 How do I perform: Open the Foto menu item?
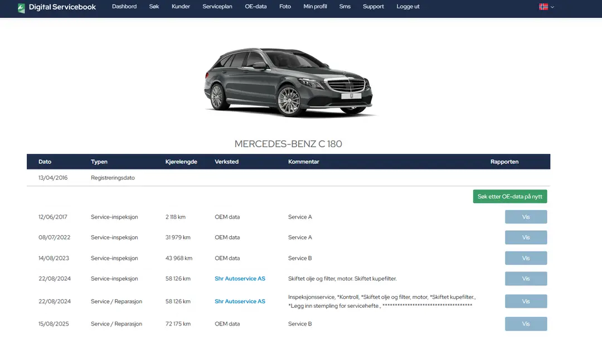tap(285, 7)
